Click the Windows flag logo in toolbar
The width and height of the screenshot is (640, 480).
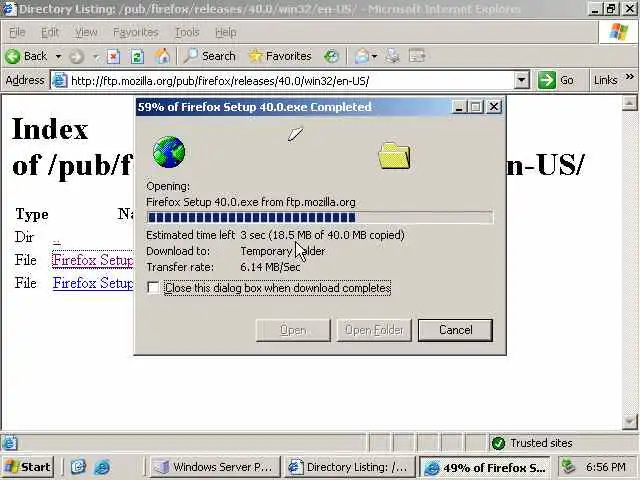tap(619, 31)
